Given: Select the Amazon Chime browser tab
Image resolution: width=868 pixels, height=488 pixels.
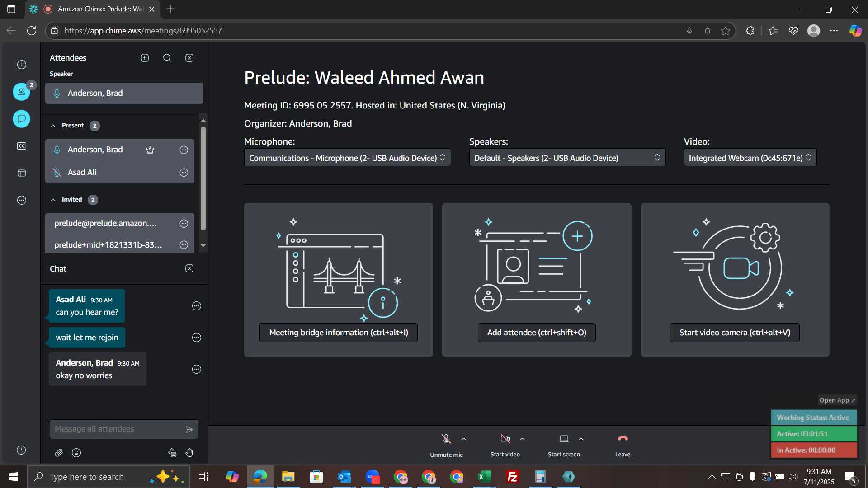Looking at the screenshot, I should (93, 9).
